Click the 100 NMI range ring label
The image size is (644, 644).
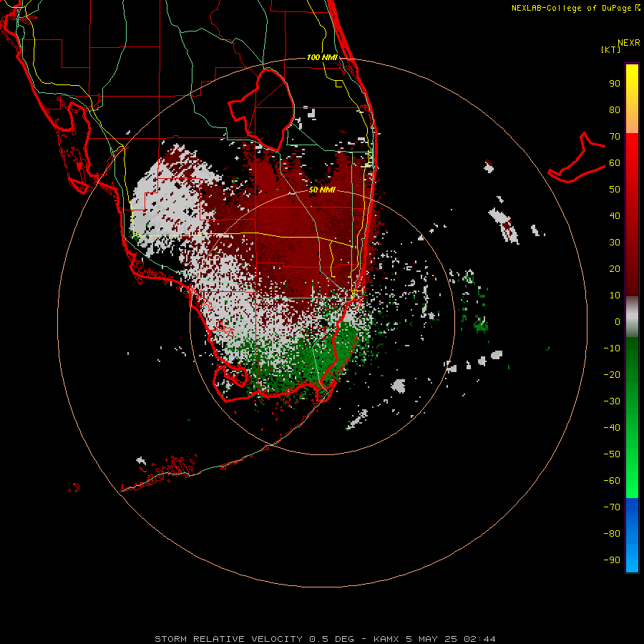tap(323, 57)
